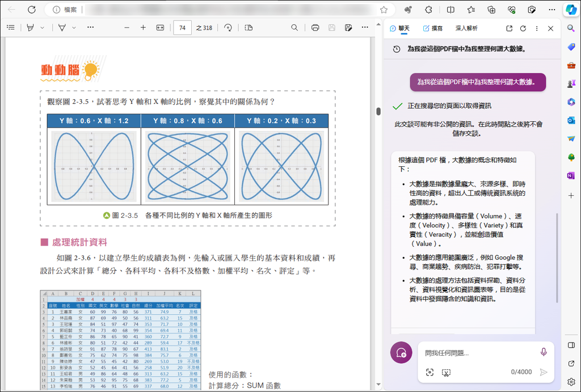The image size is (581, 392).
Task: Switch to the 撰寫 compose tab
Action: pyautogui.click(x=433, y=28)
